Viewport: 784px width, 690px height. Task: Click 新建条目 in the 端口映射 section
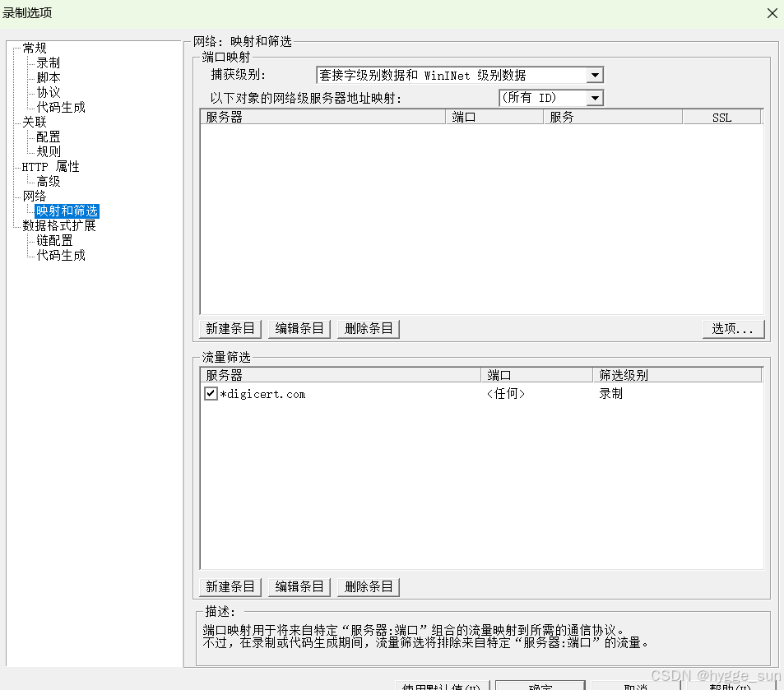coord(230,328)
